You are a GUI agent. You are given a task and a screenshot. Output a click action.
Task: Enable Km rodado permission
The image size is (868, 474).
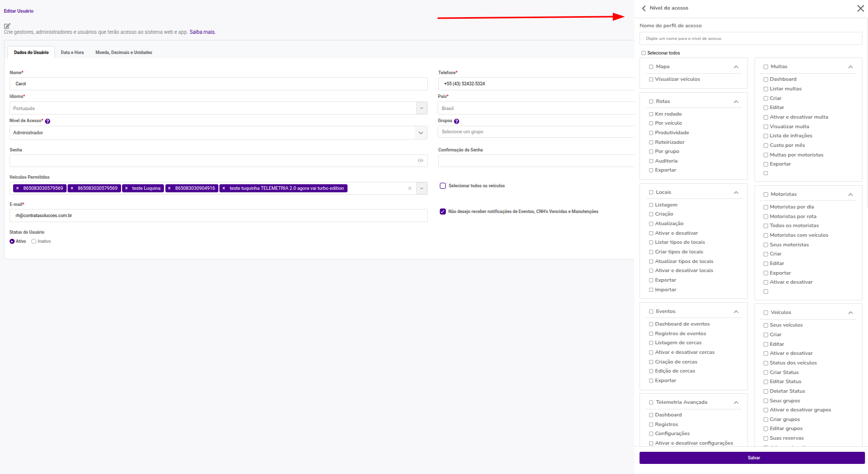(651, 114)
